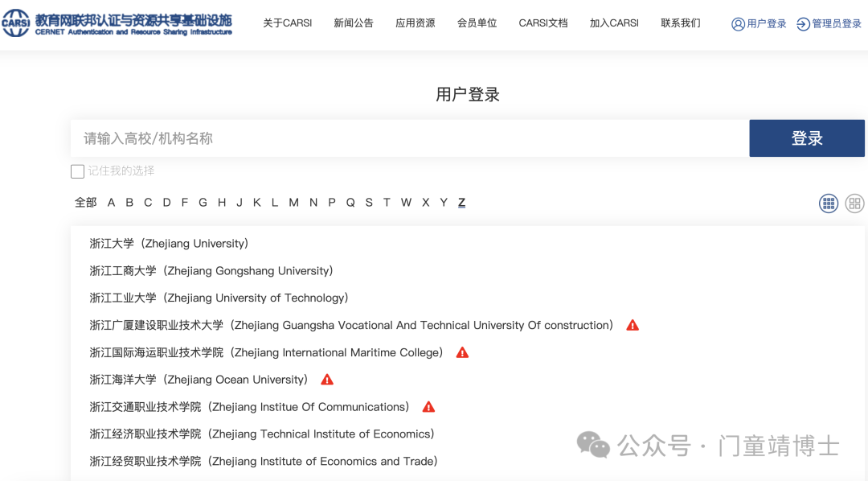868x481 pixels.
Task: Select the underlined letter Z filter
Action: 461,202
